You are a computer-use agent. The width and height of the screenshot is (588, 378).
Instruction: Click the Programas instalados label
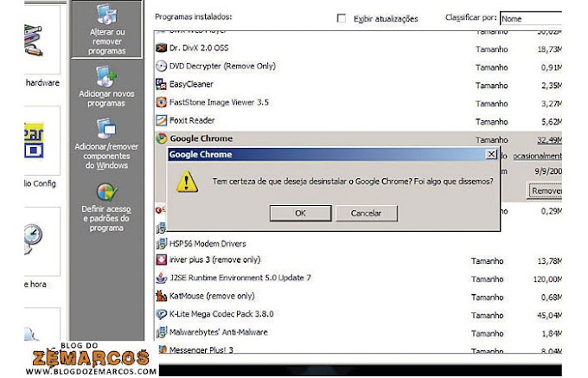(x=194, y=17)
